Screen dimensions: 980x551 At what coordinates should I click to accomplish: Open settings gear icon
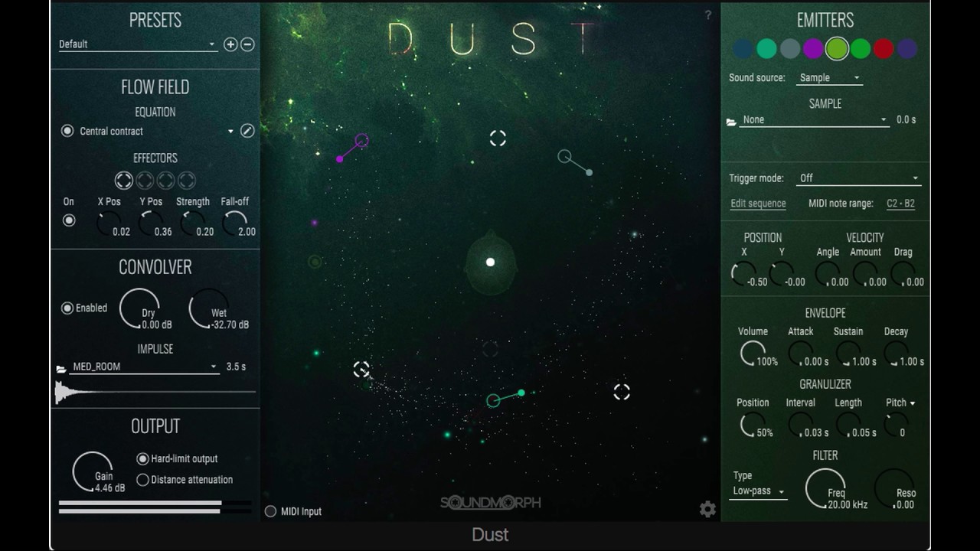(x=707, y=510)
